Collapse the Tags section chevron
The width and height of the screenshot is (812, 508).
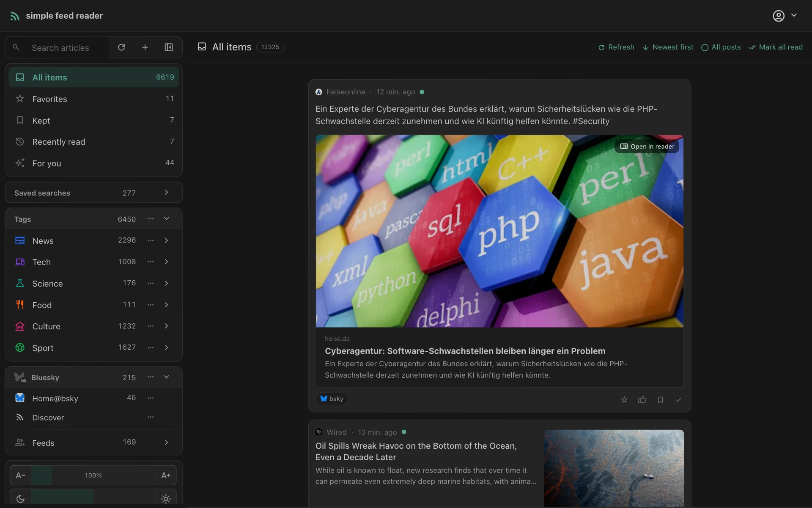[167, 219]
